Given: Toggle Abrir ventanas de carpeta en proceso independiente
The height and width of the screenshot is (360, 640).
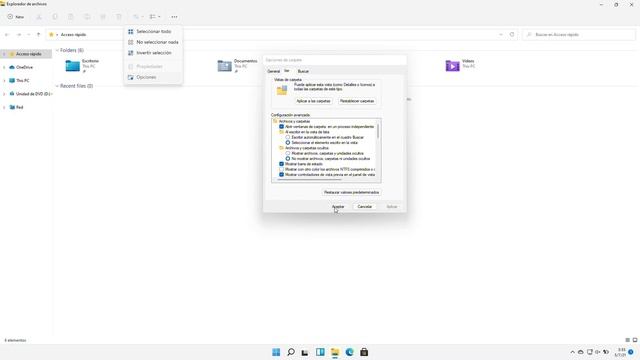Looking at the screenshot, I should coord(282,127).
